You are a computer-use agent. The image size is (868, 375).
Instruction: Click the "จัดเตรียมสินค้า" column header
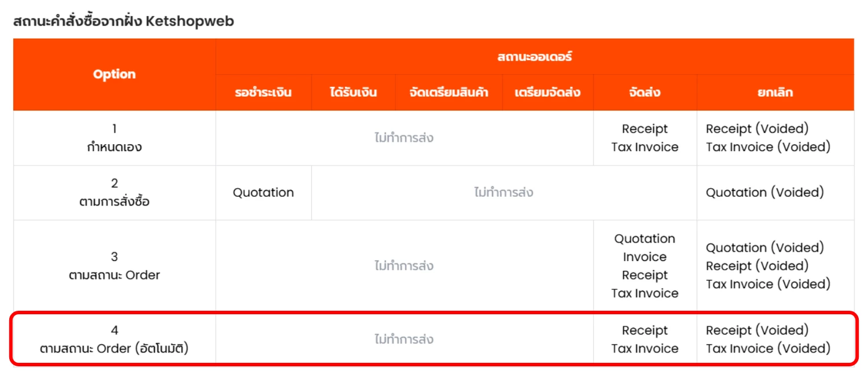(x=447, y=93)
